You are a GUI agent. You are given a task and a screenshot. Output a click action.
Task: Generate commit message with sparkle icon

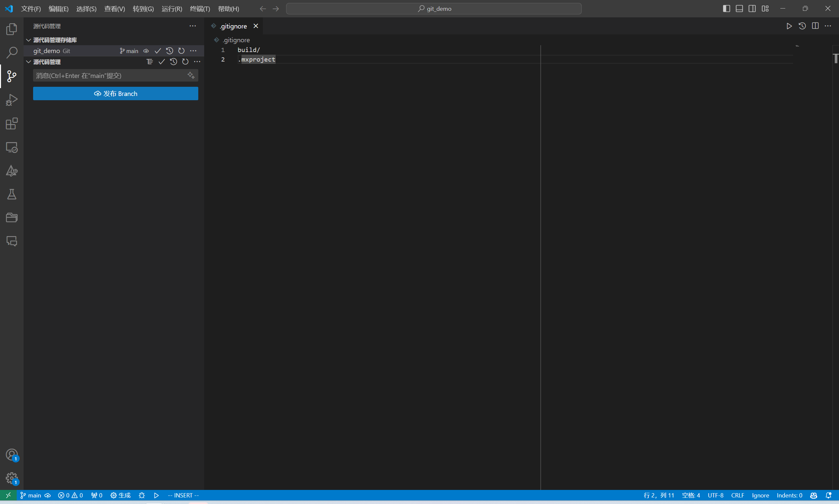(191, 75)
